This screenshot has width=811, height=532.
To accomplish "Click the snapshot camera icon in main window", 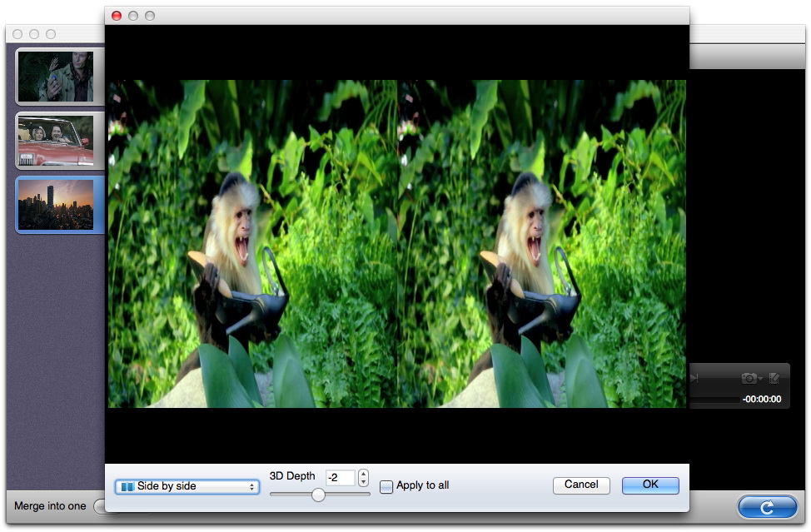I will coord(749,379).
